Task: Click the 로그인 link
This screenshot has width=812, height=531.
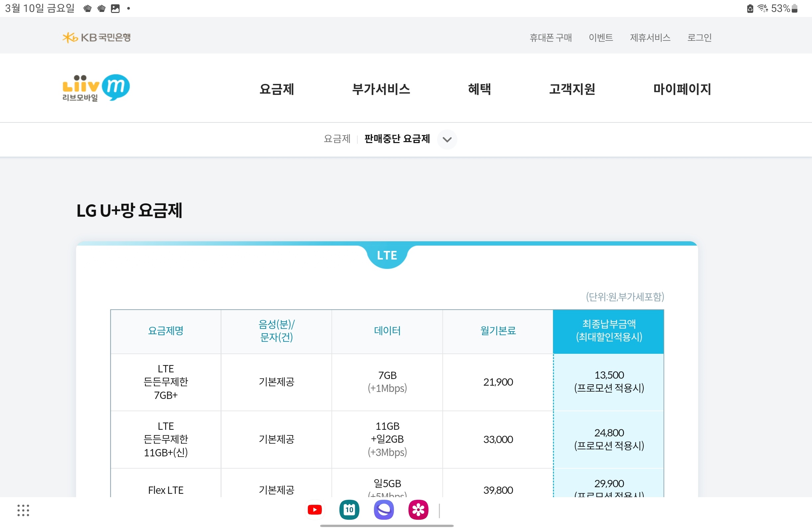Action: (x=699, y=38)
